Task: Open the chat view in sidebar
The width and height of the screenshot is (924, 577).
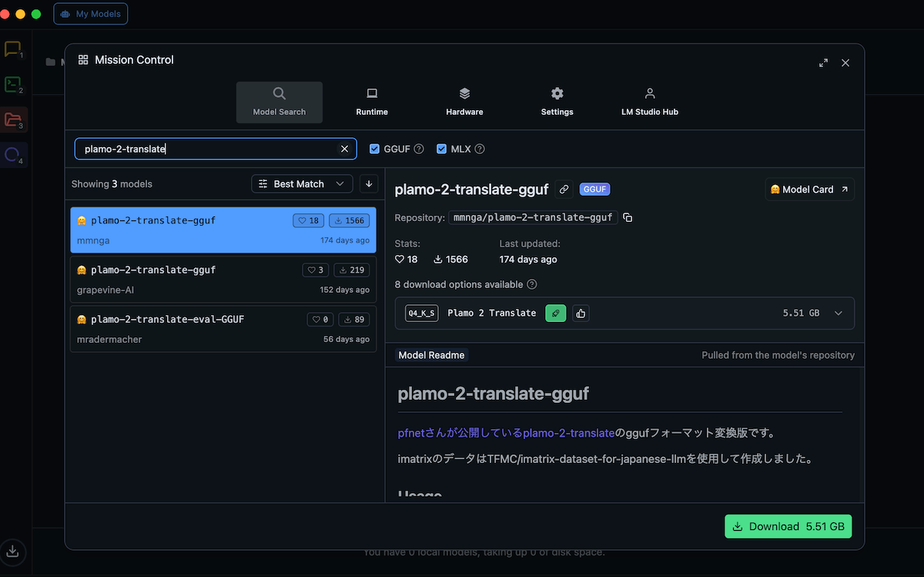Action: click(x=12, y=50)
